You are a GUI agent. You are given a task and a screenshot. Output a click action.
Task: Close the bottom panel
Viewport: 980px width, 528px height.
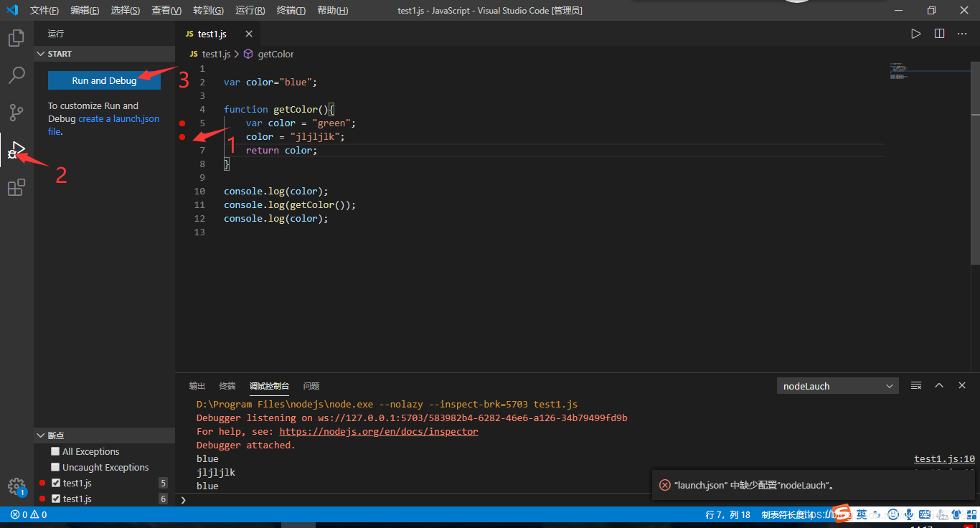pos(963,385)
